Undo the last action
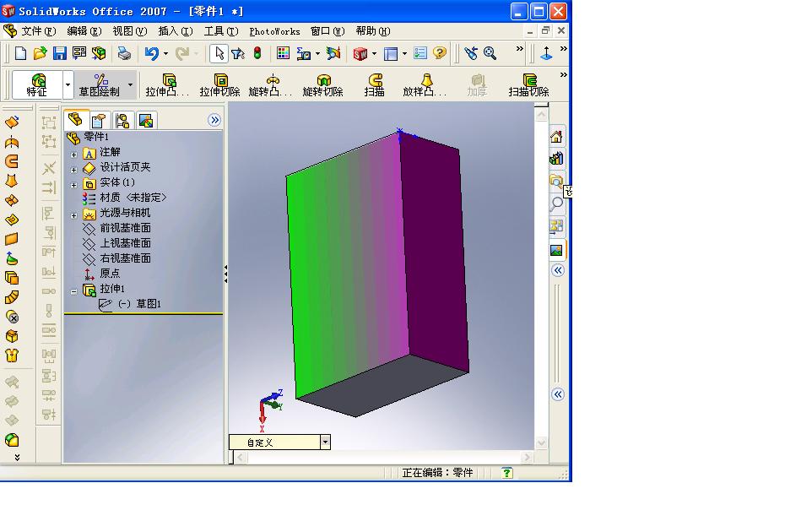 [x=151, y=53]
